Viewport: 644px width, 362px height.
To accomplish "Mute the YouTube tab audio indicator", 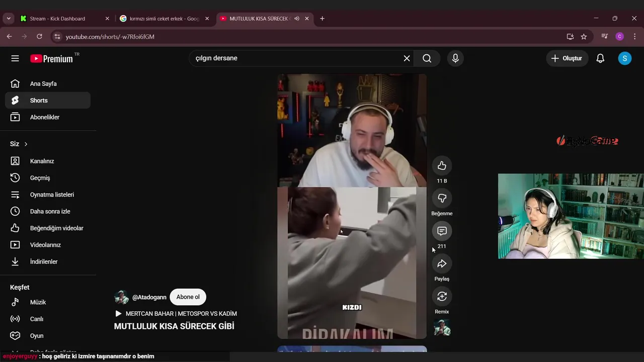I will click(297, 19).
